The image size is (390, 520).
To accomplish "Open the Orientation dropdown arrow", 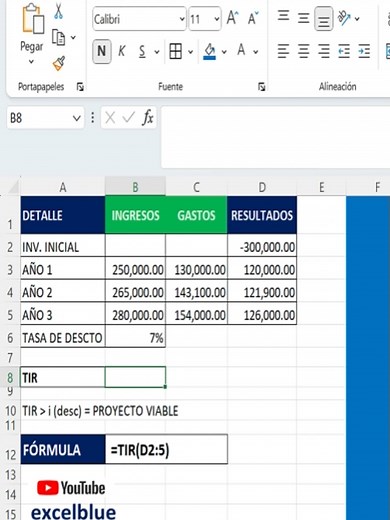I will pyautogui.click(x=357, y=19).
